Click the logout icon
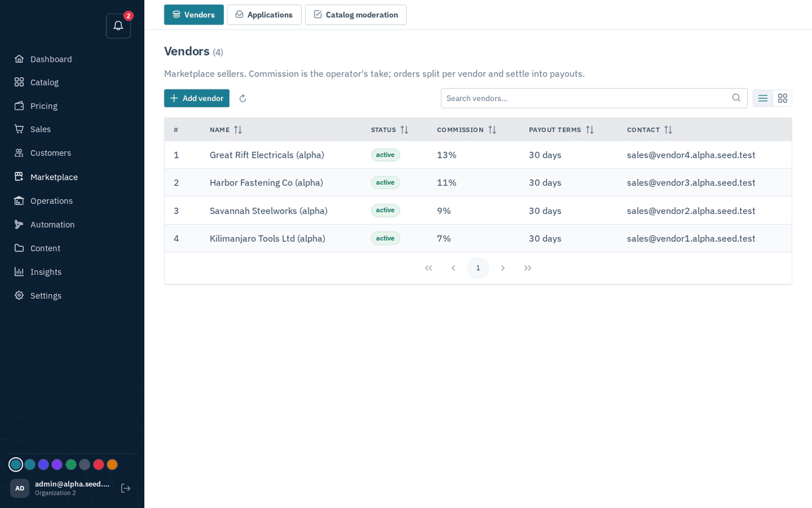Image resolution: width=812 pixels, height=508 pixels. click(x=125, y=488)
